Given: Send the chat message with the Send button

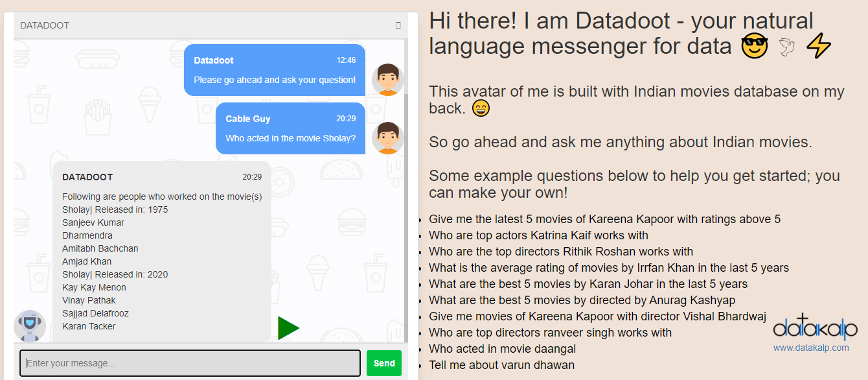Looking at the screenshot, I should 384,363.
